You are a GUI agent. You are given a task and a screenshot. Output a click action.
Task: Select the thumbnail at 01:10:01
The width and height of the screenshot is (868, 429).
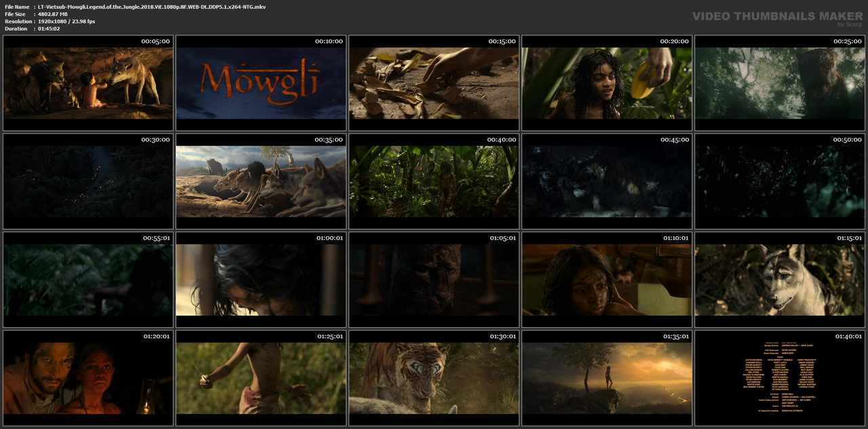607,280
